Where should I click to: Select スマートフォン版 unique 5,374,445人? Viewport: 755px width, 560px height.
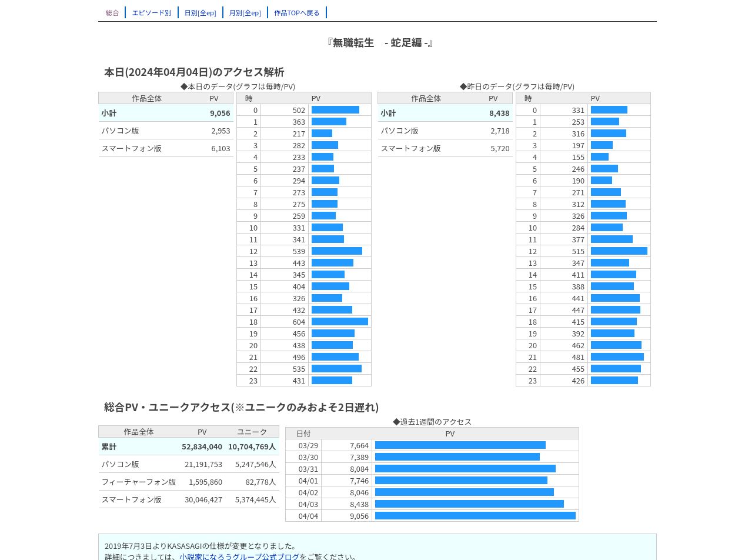(x=255, y=499)
